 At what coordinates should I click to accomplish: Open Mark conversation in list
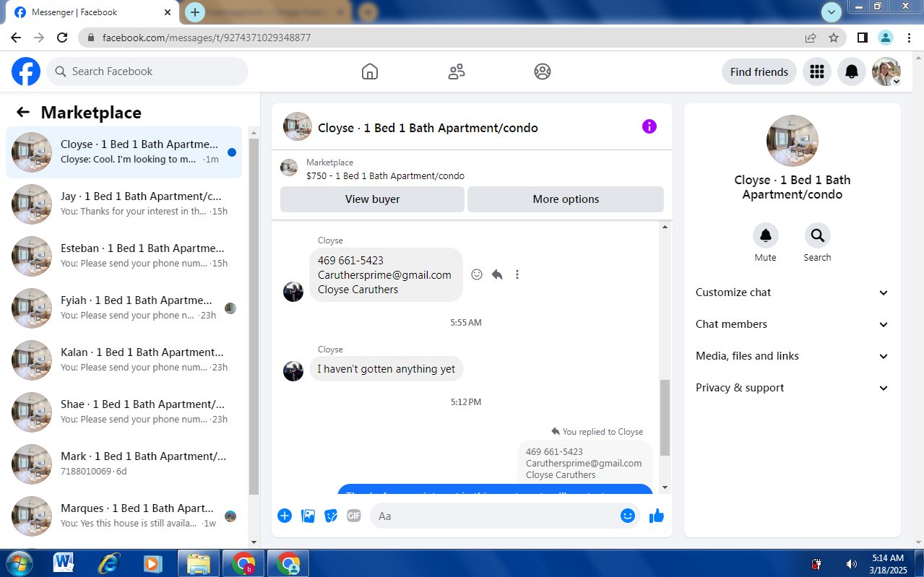[124, 464]
